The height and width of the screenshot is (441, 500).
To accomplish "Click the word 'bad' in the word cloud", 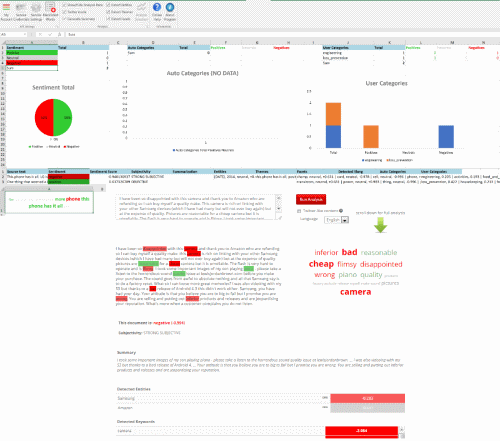I will (x=349, y=252).
